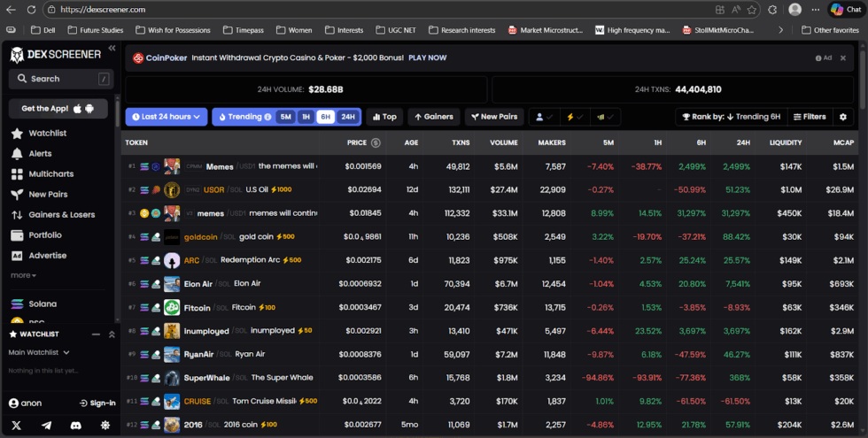The width and height of the screenshot is (868, 438).
Task: Open Alerts bell in sidebar
Action: 17,154
